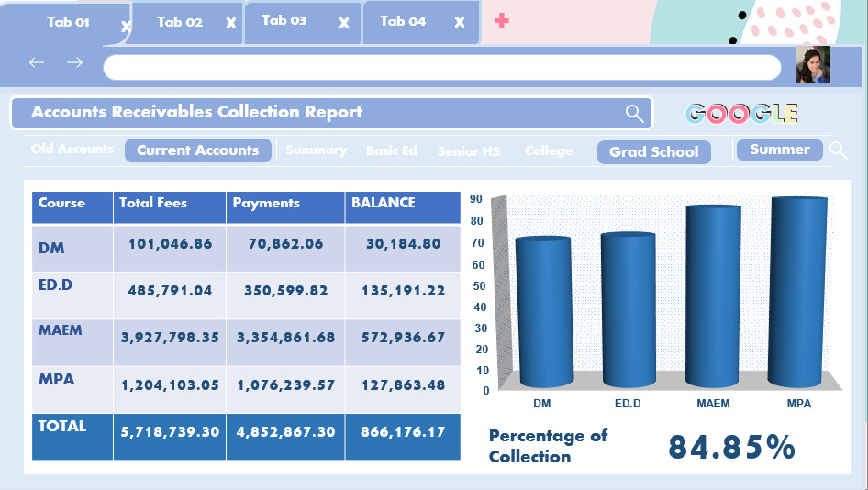Click total fees value 3,927,798.35
868x490 pixels.
pyautogui.click(x=170, y=337)
